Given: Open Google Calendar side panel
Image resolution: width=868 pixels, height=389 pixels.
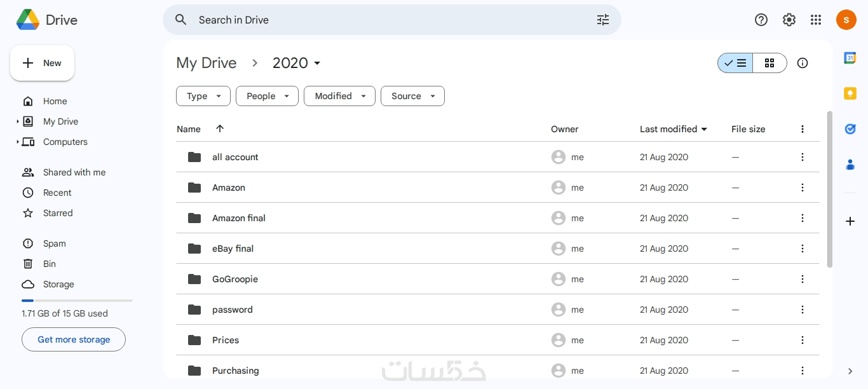Looking at the screenshot, I should pos(850,58).
